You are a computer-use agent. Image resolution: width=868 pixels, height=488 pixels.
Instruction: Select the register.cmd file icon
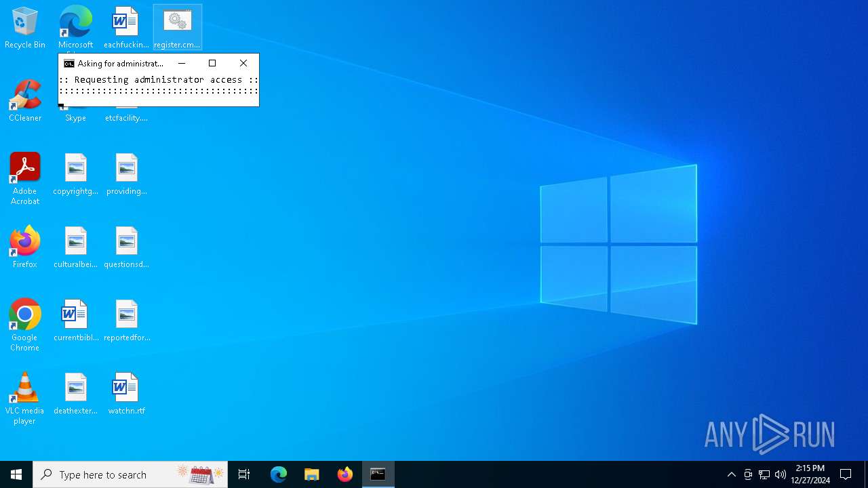click(177, 28)
